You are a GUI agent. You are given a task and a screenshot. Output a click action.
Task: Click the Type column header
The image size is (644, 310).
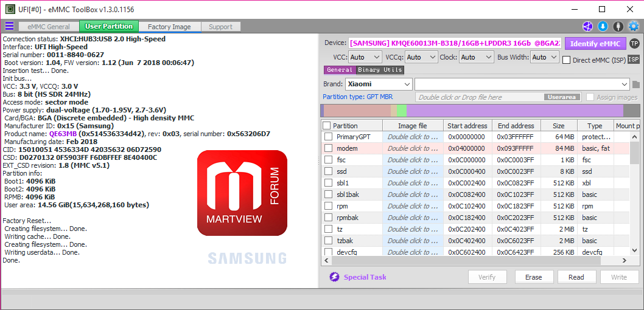tap(595, 125)
